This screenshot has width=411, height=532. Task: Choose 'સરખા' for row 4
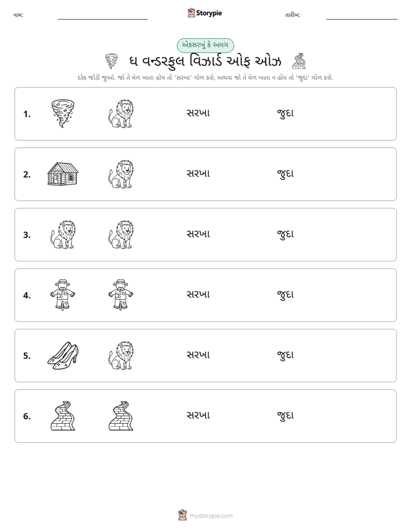[x=199, y=295]
